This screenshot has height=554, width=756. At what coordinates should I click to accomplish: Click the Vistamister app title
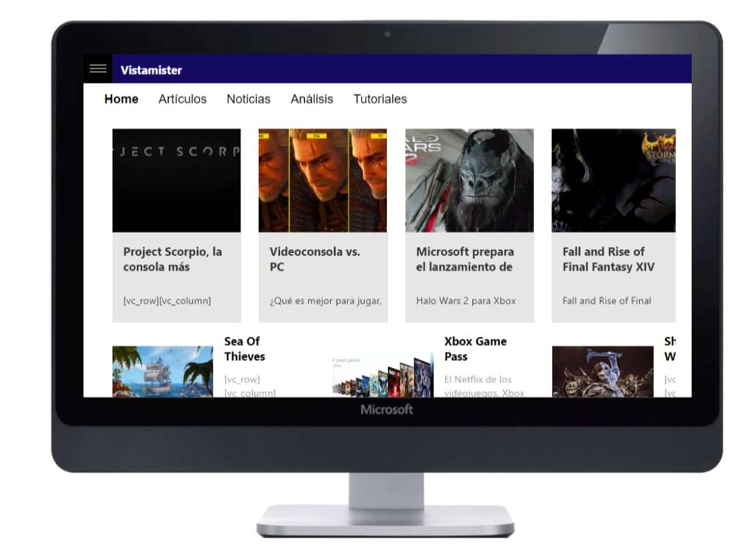151,70
